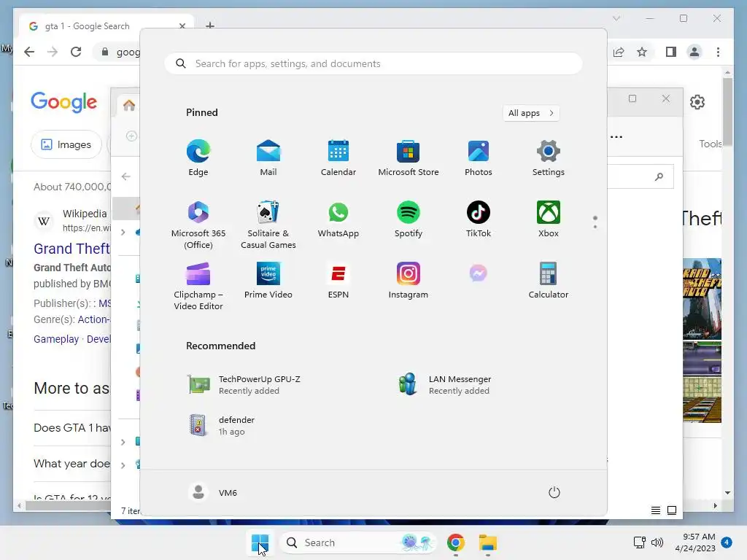Click the Start menu search field

[373, 64]
